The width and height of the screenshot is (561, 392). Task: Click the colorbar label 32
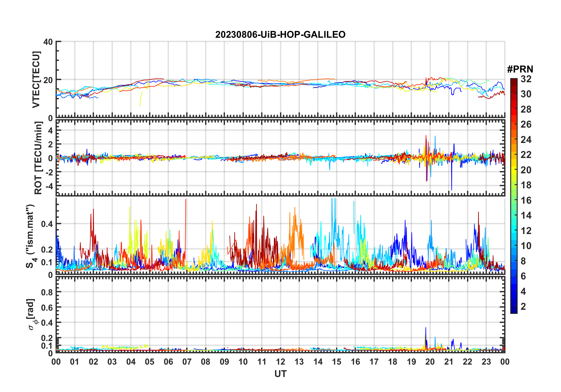526,79
